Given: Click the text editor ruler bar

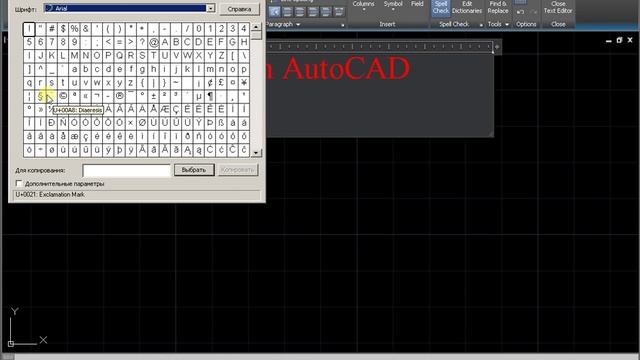Looking at the screenshot, I should tap(380, 47).
